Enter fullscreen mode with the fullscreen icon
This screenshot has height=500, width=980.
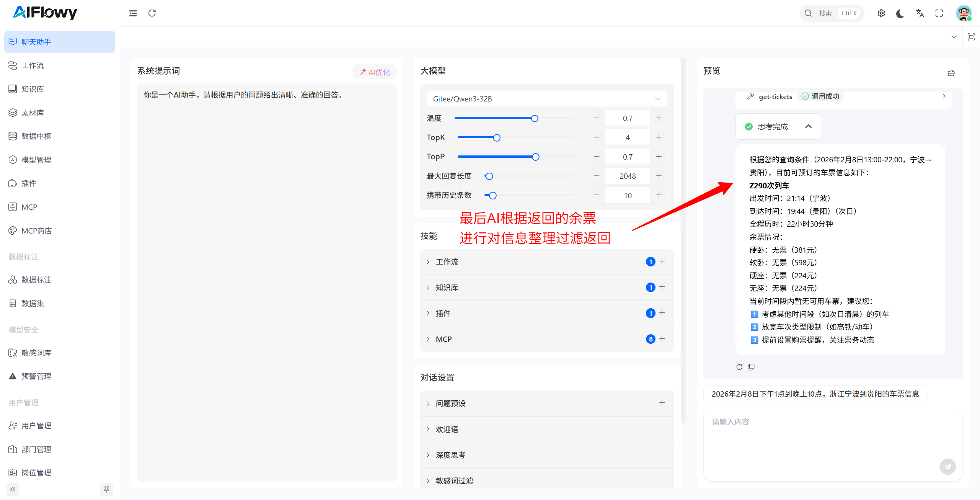[939, 13]
